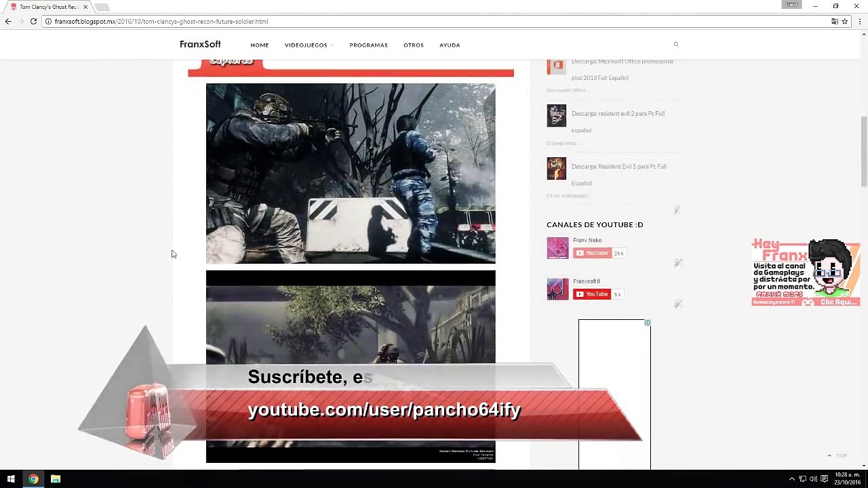Screen dimensions: 868x488
Task: Click the Franx profile button in title bar
Action: click(791, 5)
